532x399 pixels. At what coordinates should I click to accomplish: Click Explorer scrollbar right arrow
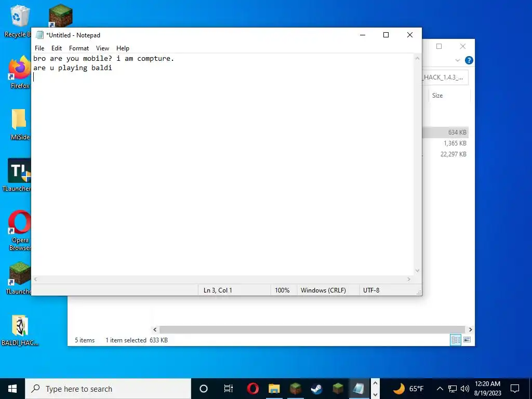point(470,329)
